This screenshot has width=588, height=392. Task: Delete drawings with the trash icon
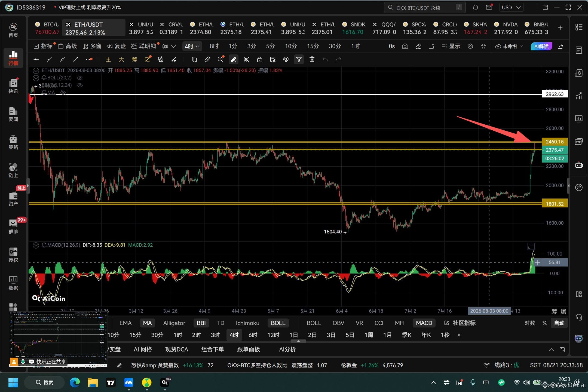click(x=312, y=59)
